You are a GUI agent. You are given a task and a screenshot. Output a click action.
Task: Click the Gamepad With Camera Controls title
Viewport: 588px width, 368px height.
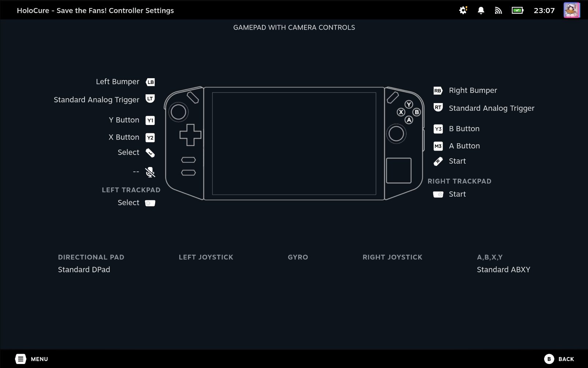294,27
